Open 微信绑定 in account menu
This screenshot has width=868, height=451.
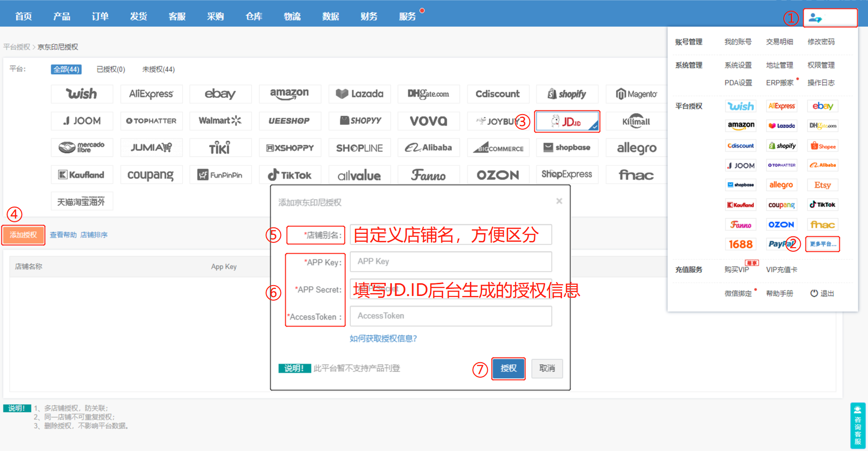click(x=738, y=294)
